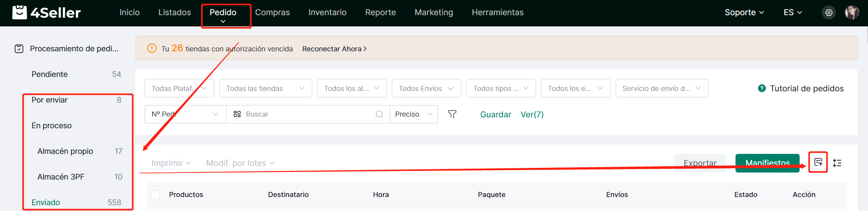Click the row height adjustment icon

point(837,163)
